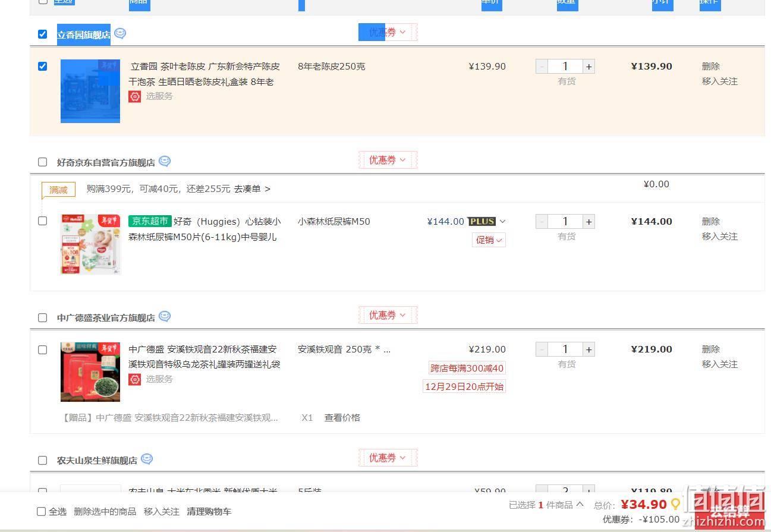
Task: Open chat icon beside 农夫山泉生鲜旗舰店
Action: [147, 459]
